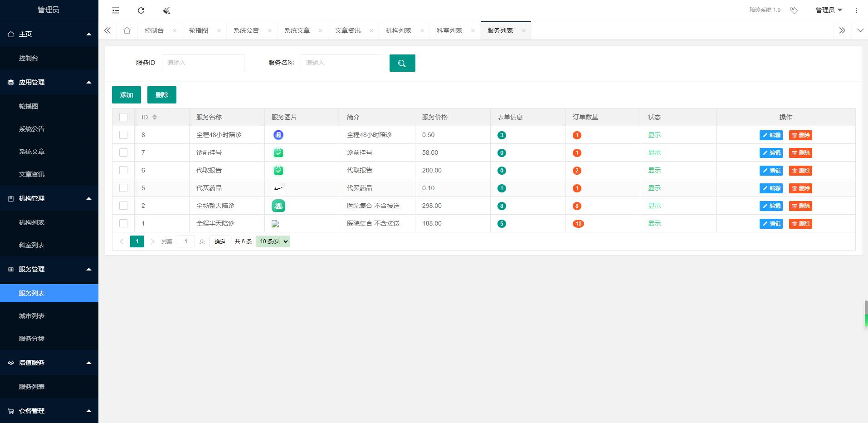
Task: Click the search magnifier button
Action: 402,63
